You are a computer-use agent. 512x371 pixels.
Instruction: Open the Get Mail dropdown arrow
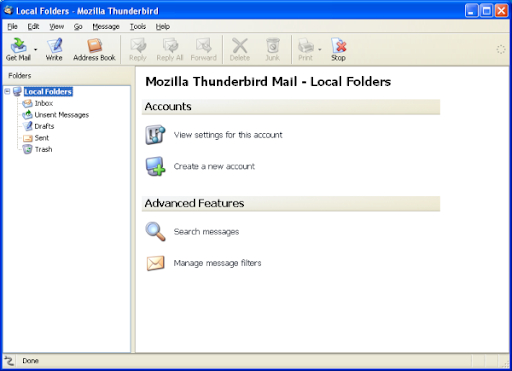(x=36, y=50)
